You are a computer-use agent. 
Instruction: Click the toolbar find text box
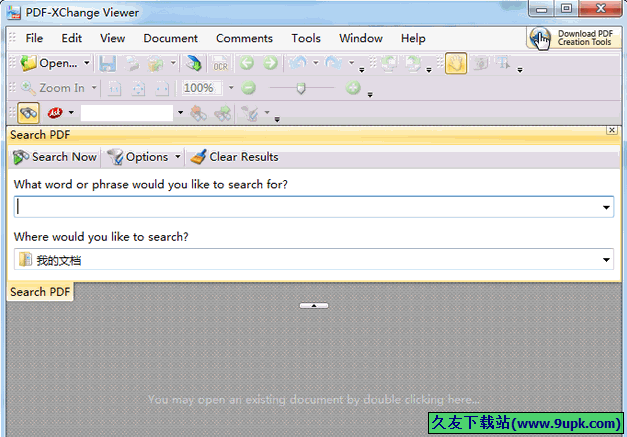[x=127, y=113]
